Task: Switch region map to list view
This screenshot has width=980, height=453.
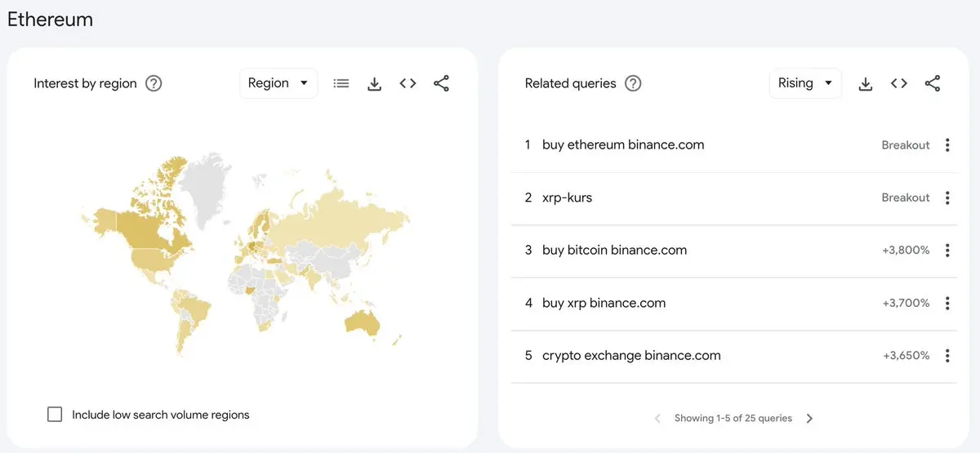Action: tap(341, 83)
